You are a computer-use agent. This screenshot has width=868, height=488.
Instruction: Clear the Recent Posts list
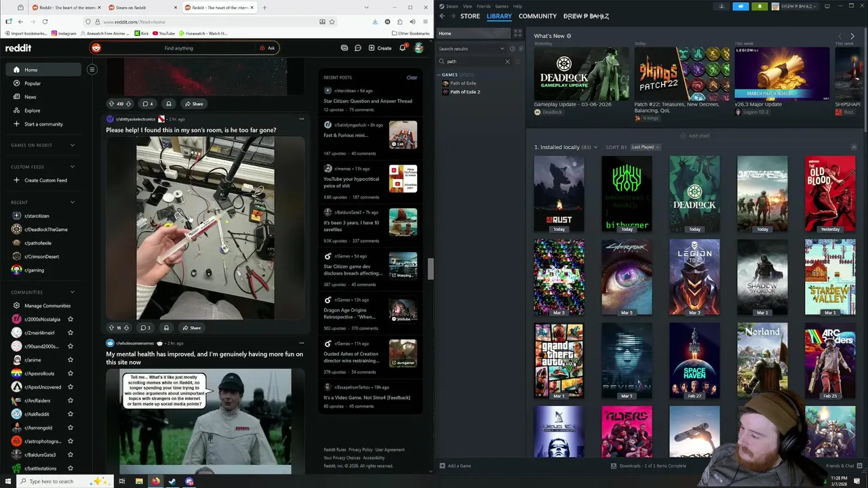[412, 77]
